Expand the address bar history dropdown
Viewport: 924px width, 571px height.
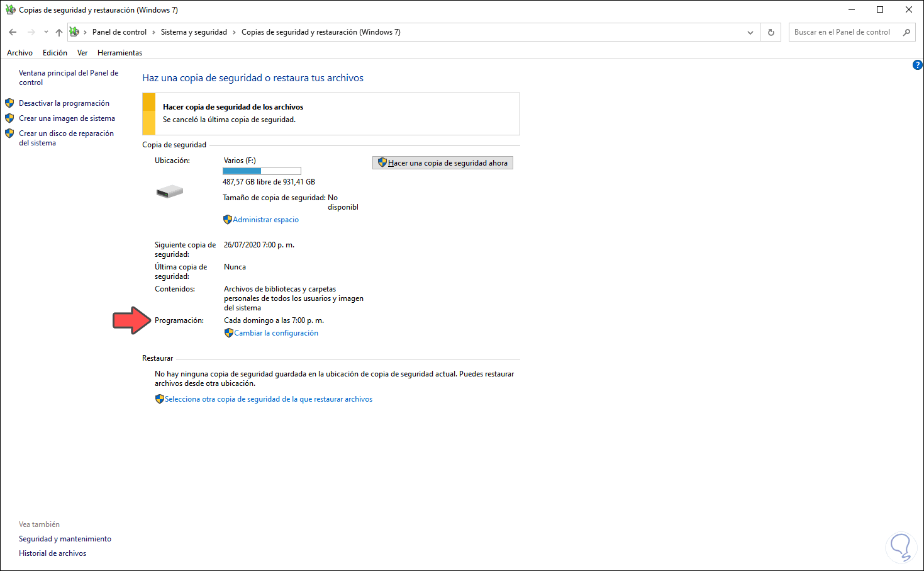(x=750, y=32)
